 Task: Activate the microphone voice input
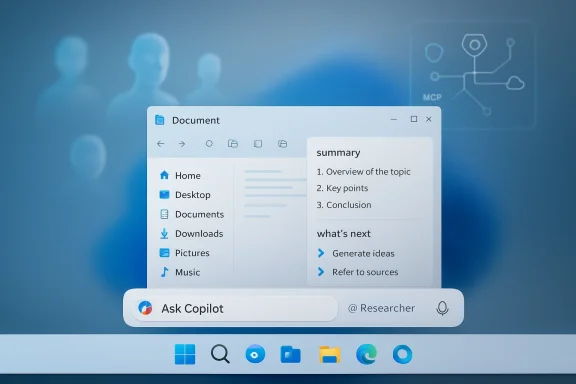(x=442, y=308)
